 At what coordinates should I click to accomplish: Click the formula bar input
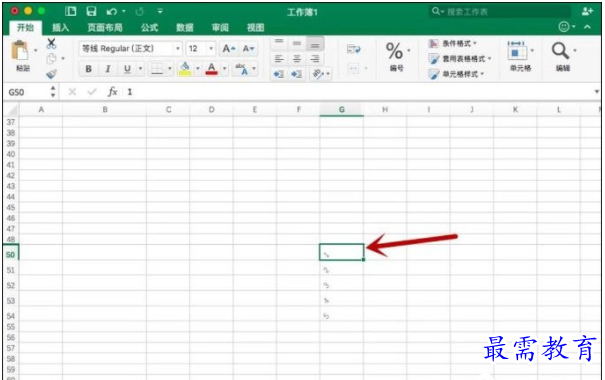[x=359, y=92]
